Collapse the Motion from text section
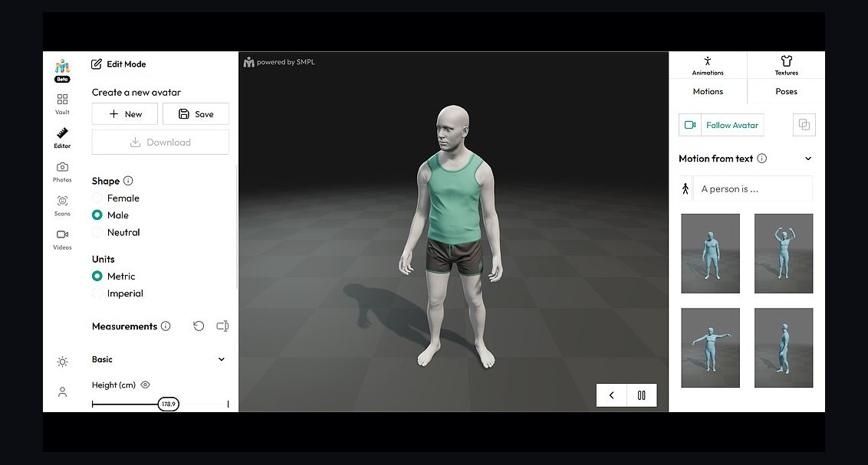This screenshot has height=465, width=868. 808,159
